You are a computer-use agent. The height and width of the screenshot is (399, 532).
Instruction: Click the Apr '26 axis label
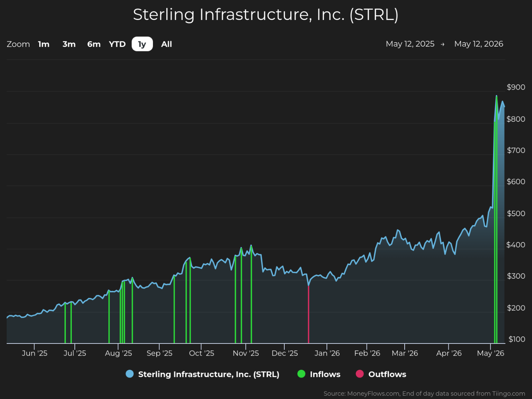pyautogui.click(x=449, y=353)
